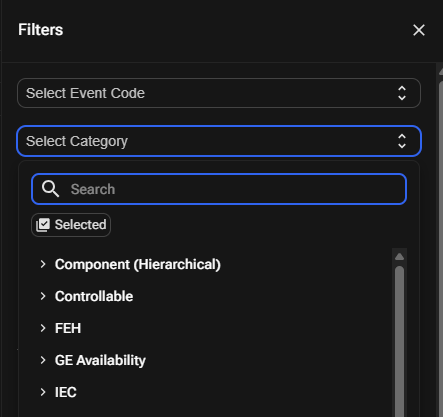Viewport: 443px width, 417px height.
Task: Select the Component (Hierarchical) category
Action: pyautogui.click(x=138, y=264)
